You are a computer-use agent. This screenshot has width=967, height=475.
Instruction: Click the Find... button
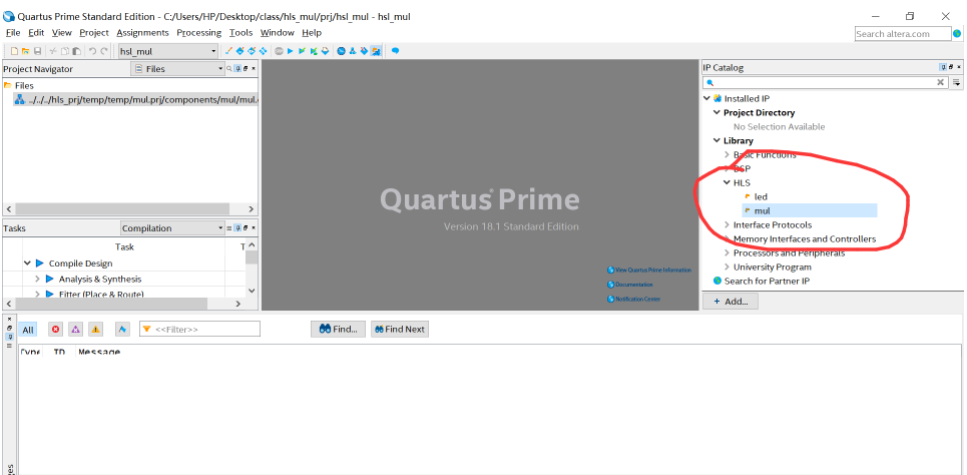[339, 329]
